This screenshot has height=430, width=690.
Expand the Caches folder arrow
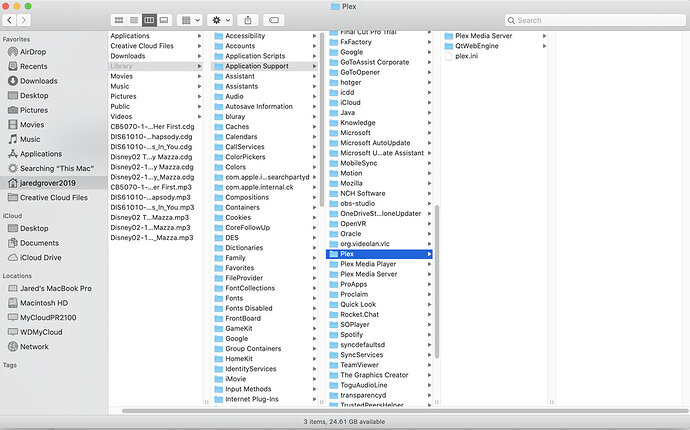[x=314, y=127]
